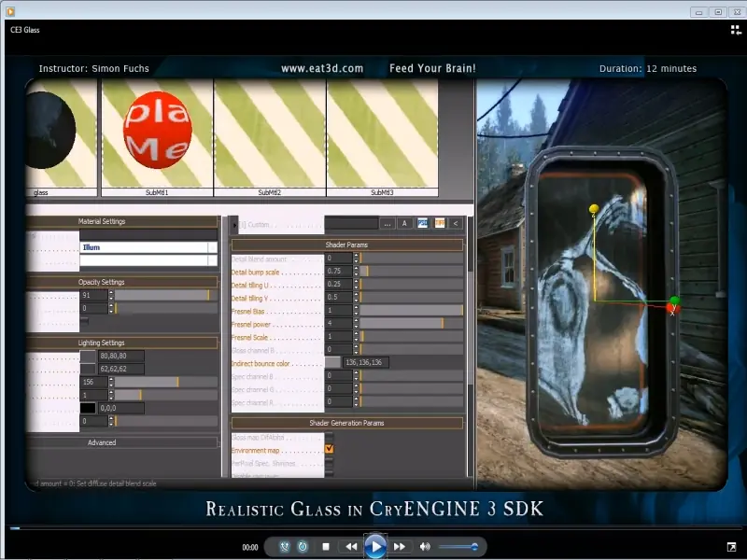Collapse the Shader Generation Params header
This screenshot has width=747, height=560.
pyautogui.click(x=346, y=423)
